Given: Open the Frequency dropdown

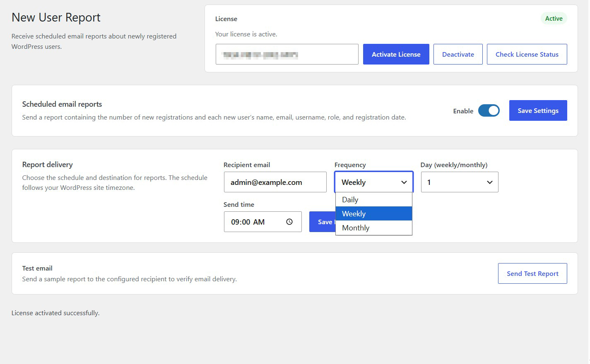Looking at the screenshot, I should click(x=374, y=182).
